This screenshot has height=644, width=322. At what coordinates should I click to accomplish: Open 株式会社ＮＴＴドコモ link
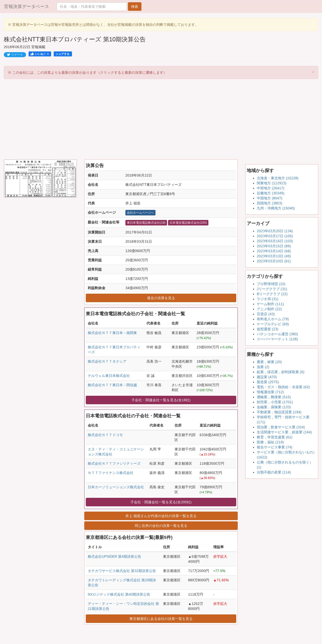pos(105,435)
